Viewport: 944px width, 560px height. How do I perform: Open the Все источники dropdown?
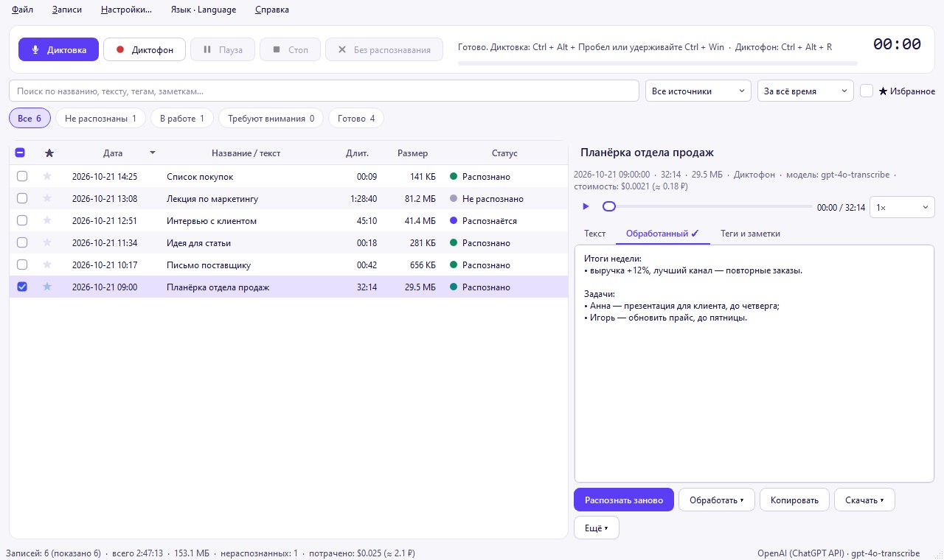[698, 91]
